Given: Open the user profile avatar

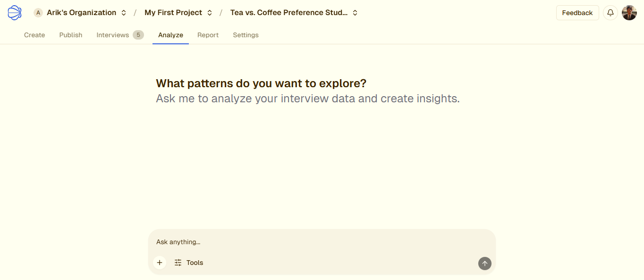Looking at the screenshot, I should click(629, 13).
